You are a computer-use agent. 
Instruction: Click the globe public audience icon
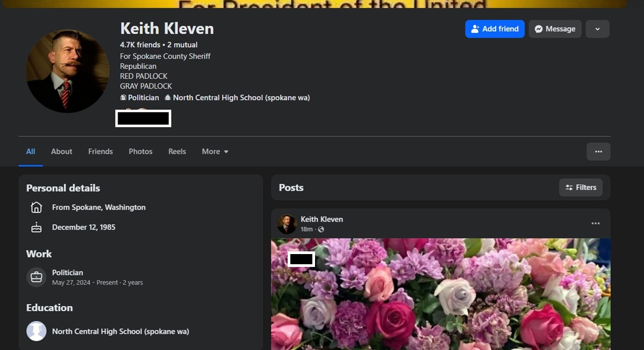pyautogui.click(x=321, y=229)
